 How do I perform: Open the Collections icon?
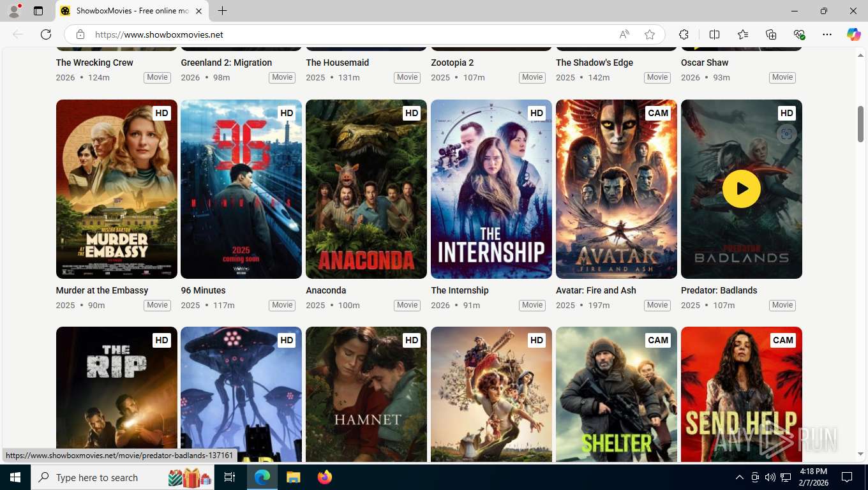coord(771,34)
